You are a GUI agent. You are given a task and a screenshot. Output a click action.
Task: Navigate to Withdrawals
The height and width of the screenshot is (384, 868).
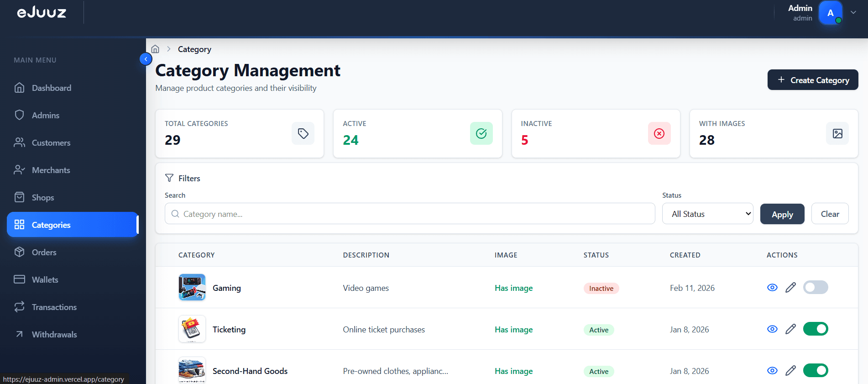73,334
